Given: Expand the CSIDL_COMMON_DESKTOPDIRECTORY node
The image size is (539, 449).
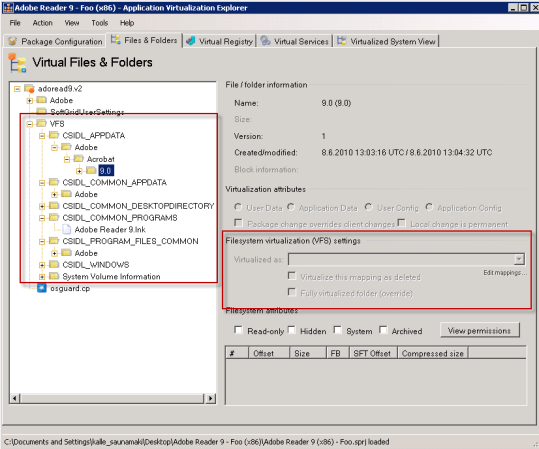Looking at the screenshot, I should pos(42,206).
